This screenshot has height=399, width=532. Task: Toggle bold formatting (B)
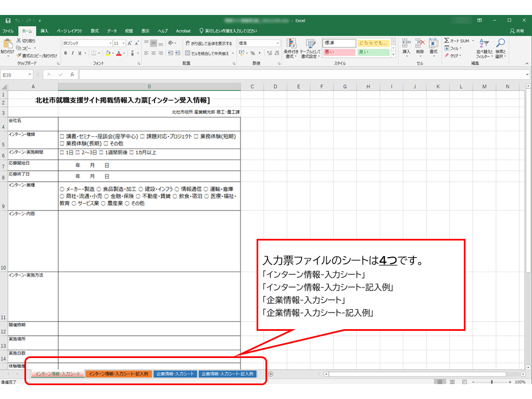coord(65,53)
